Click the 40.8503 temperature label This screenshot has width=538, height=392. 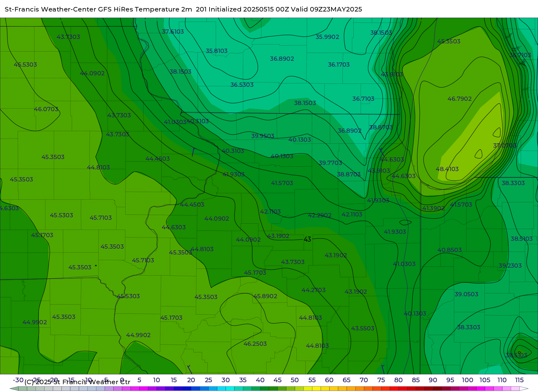pyautogui.click(x=449, y=250)
